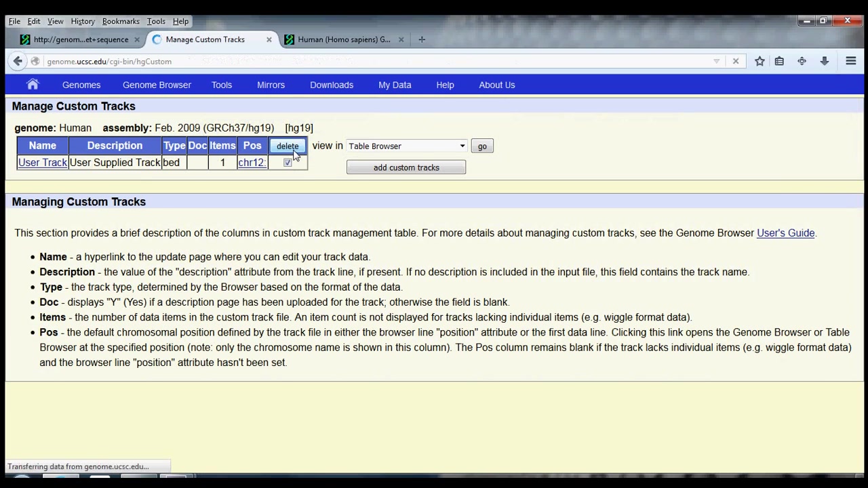
Task: Open the About Us nav menu
Action: [x=497, y=85]
